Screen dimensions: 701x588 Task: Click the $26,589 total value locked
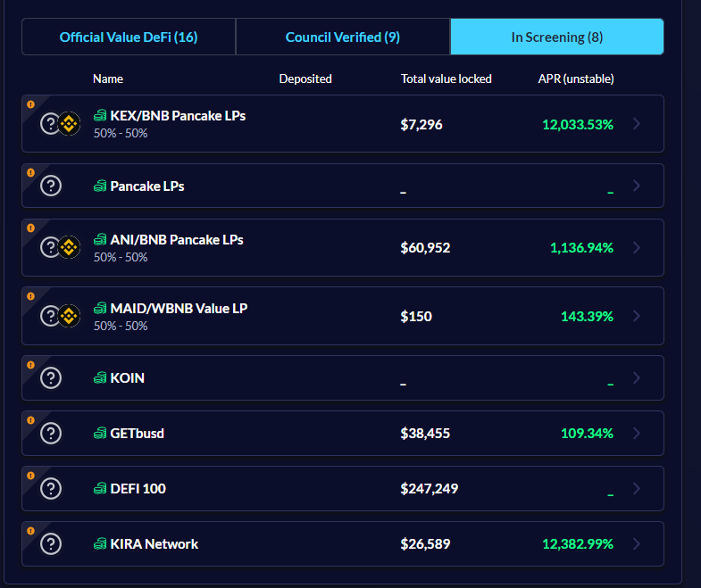coord(425,543)
